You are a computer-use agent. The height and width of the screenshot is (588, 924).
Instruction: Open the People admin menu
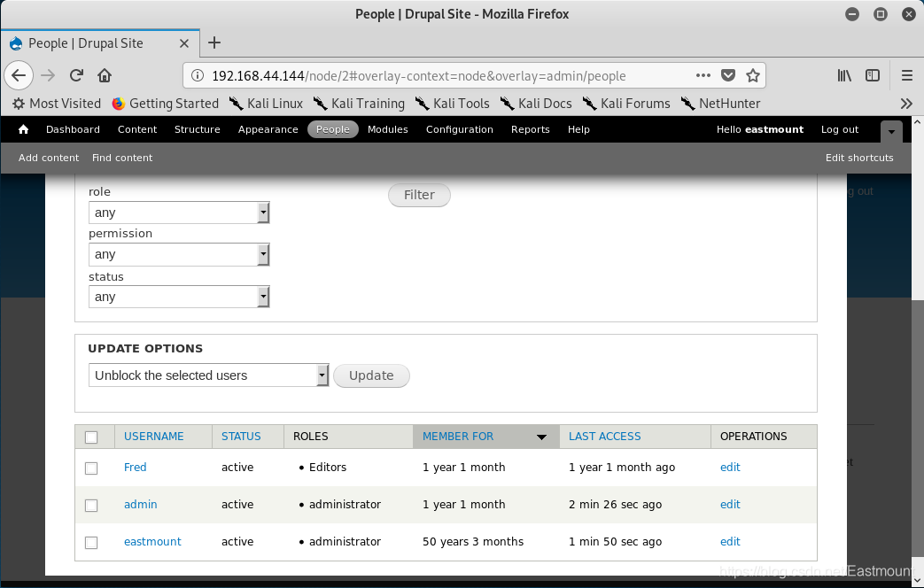tap(333, 129)
